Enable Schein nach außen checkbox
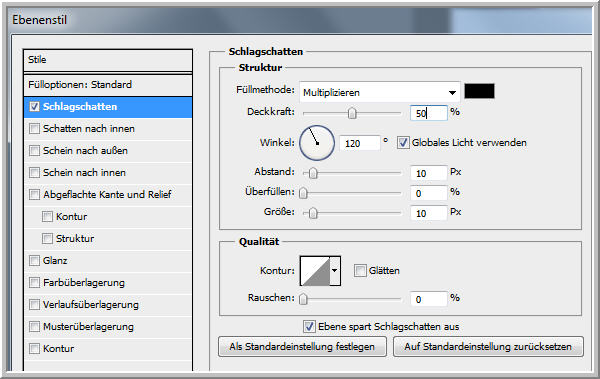This screenshot has height=379, width=600. [34, 150]
